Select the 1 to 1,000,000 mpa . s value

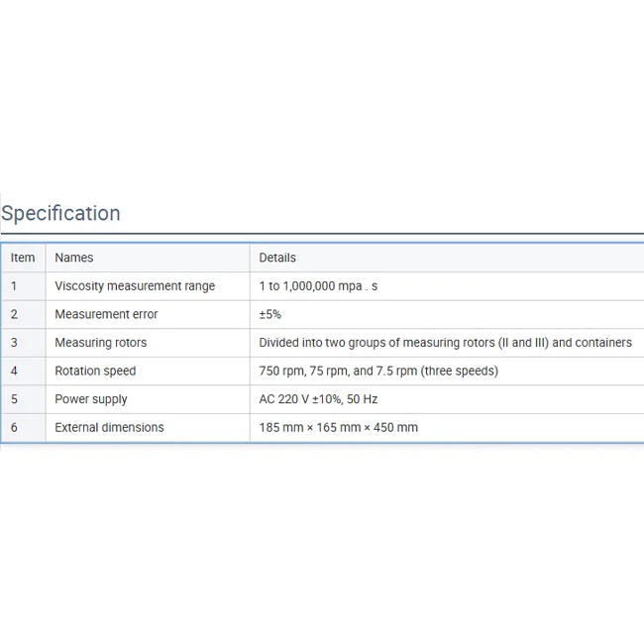pos(318,286)
